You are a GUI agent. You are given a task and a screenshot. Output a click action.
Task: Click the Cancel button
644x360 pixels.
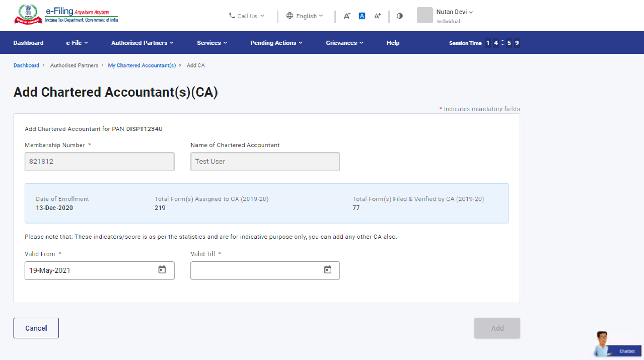pyautogui.click(x=36, y=328)
